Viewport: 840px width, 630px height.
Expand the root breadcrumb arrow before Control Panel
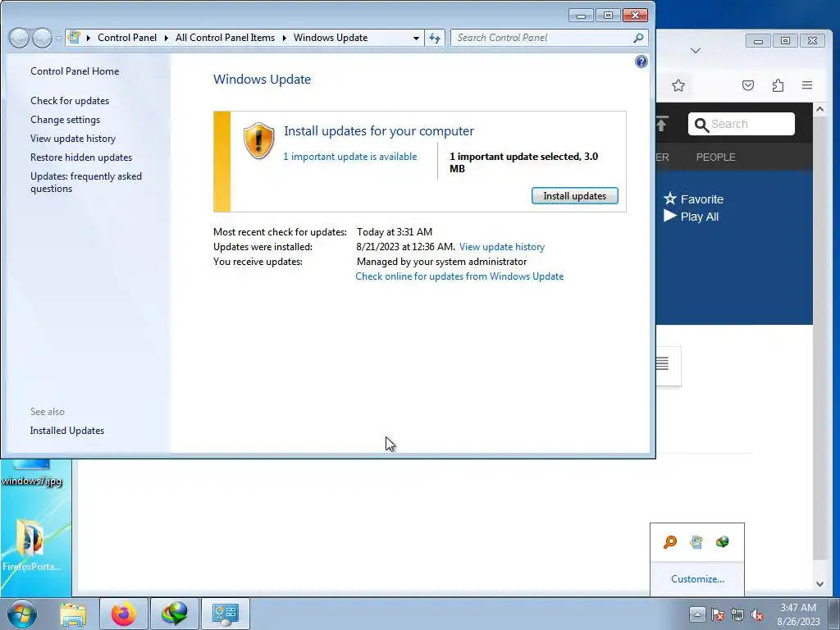89,38
